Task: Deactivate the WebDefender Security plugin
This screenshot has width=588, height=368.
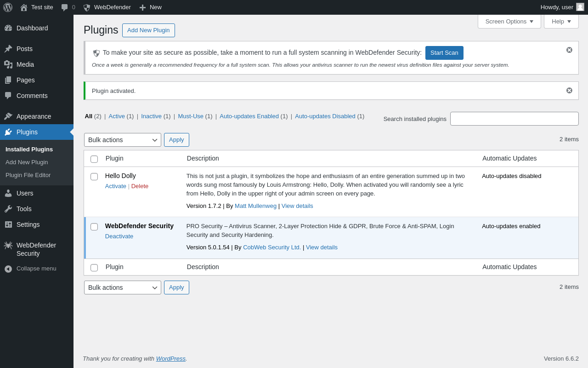Action: 119,236
